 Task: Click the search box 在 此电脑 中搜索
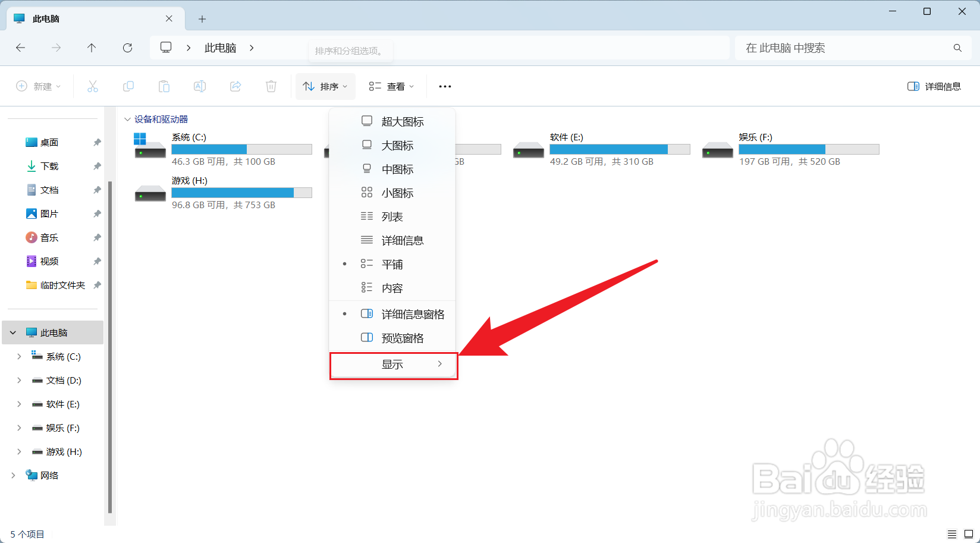pos(844,48)
